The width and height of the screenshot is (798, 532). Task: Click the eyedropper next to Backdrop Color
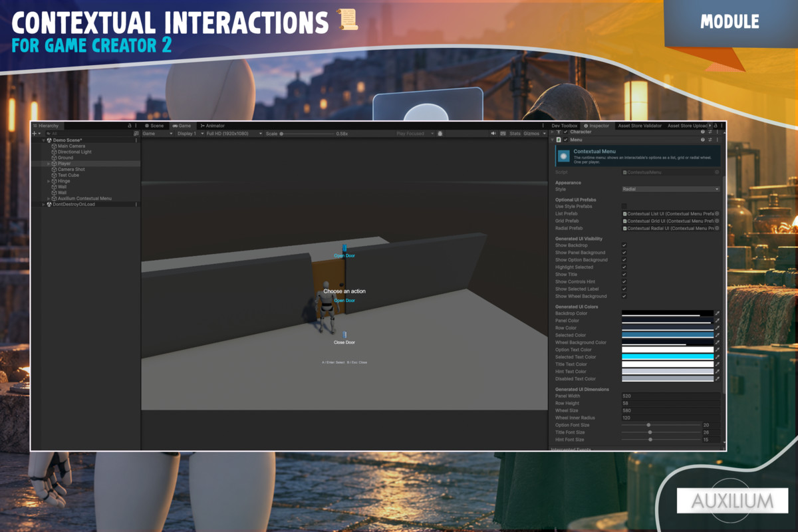tap(718, 313)
